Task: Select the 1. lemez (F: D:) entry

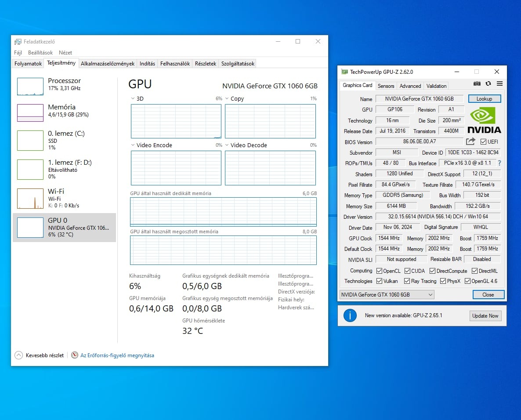Action: (64, 169)
